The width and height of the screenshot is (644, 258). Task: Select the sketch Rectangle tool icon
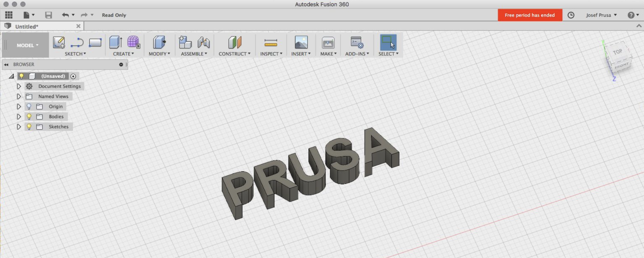point(95,43)
